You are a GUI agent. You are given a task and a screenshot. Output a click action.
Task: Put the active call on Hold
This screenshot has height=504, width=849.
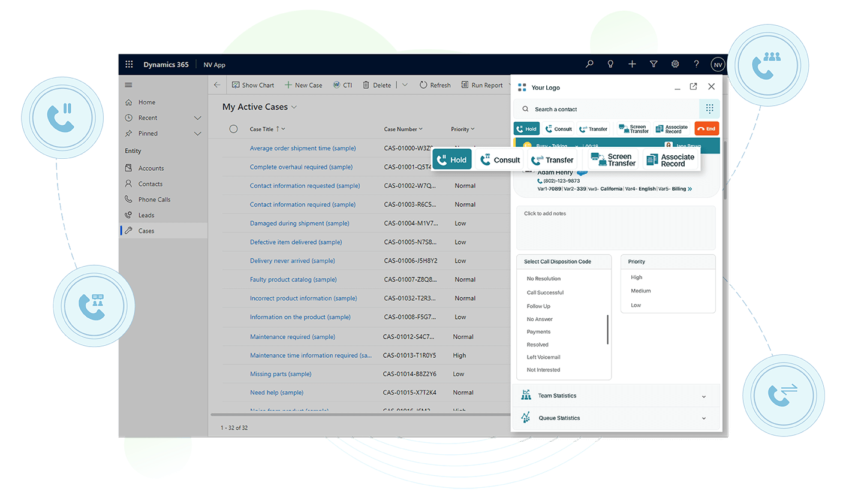(451, 159)
